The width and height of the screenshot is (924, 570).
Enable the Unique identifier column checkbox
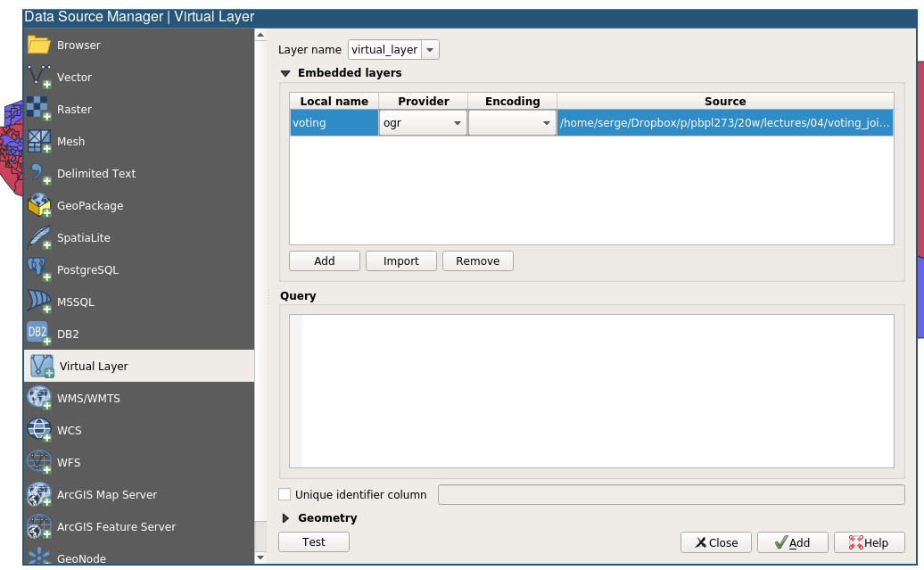285,494
